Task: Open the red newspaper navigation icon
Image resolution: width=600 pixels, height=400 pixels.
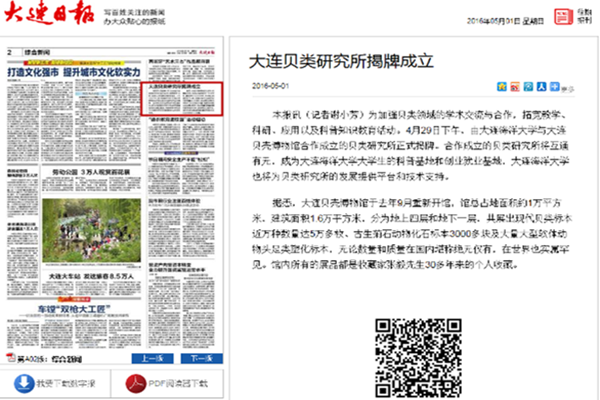Action: [x=563, y=16]
